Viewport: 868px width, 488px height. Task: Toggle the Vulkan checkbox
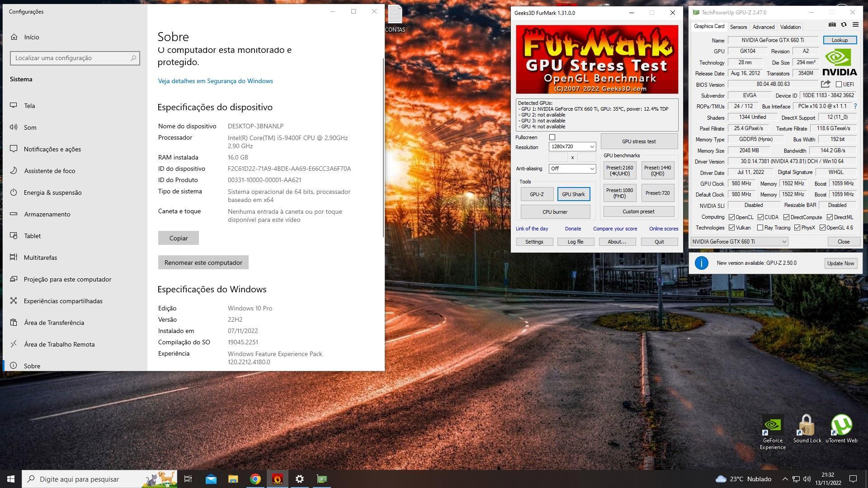click(x=731, y=228)
